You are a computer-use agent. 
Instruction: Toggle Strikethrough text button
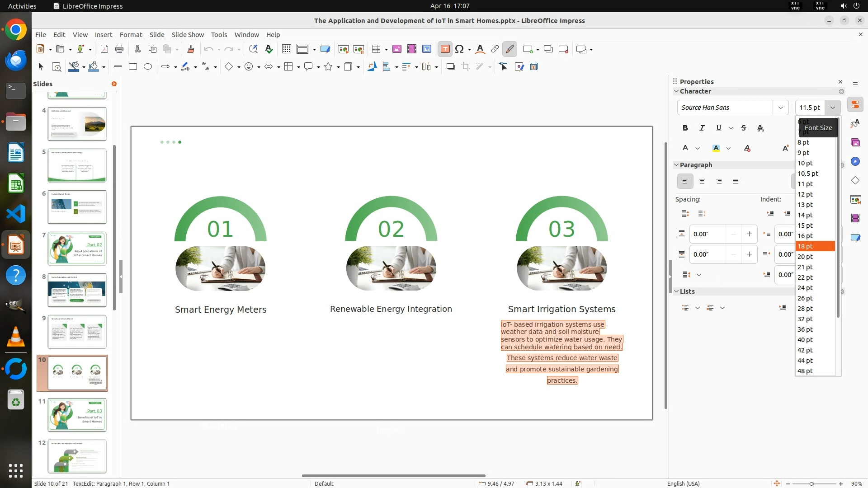click(x=744, y=128)
